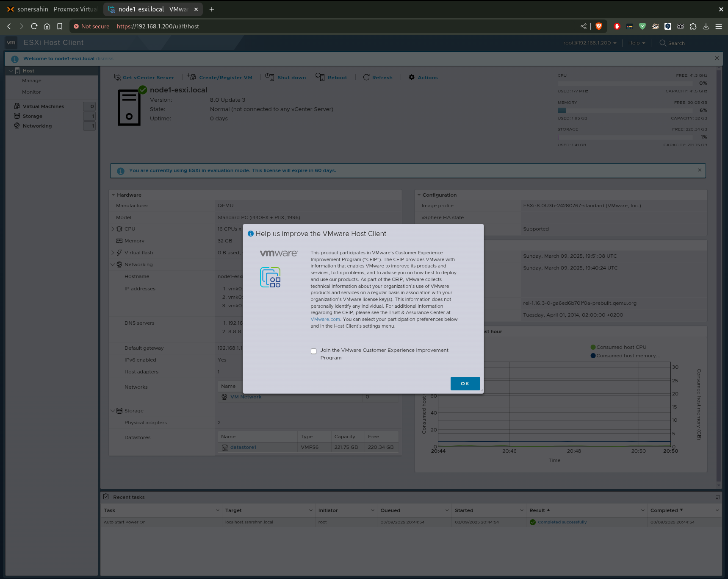Open the Actions gear menu
The image size is (728, 579).
(411, 77)
